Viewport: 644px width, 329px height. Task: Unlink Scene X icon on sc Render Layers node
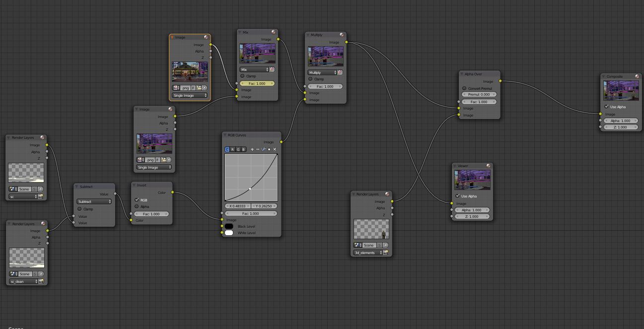coord(41,189)
